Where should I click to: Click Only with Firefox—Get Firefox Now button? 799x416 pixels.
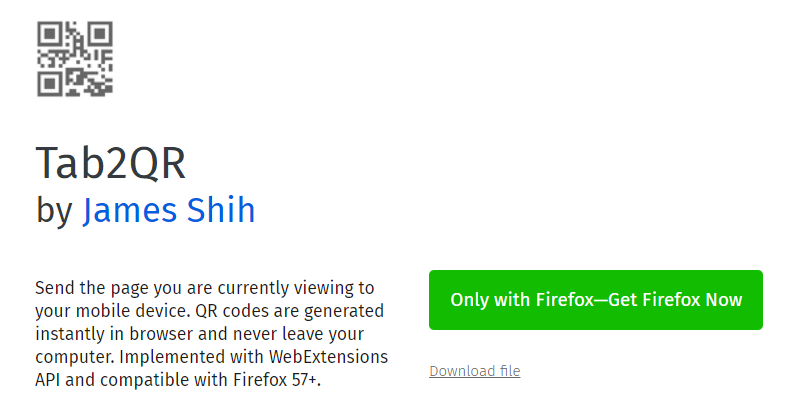tap(596, 300)
